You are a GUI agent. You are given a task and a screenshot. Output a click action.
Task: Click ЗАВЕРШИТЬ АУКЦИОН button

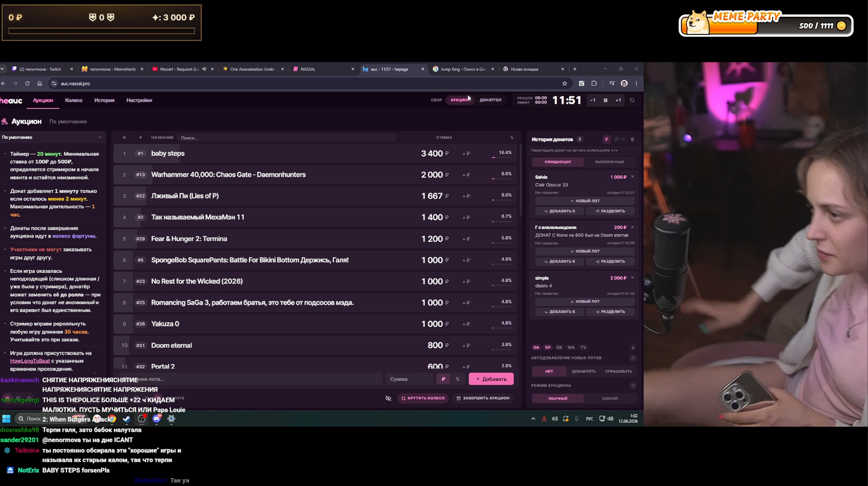pos(483,398)
